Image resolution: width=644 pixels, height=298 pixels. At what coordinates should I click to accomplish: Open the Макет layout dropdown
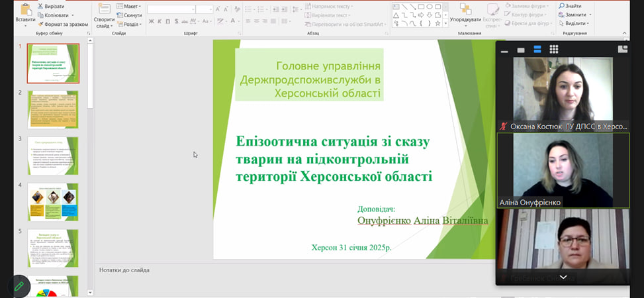(131, 6)
